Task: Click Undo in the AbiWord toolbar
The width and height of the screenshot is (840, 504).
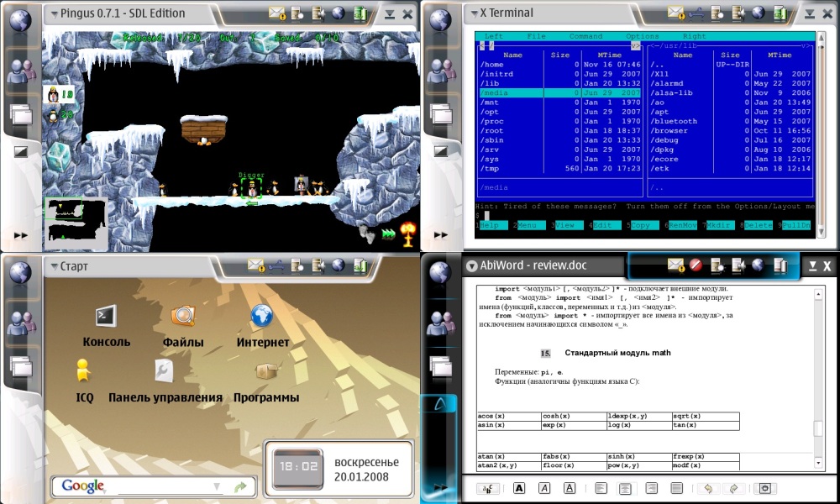Action: point(707,489)
